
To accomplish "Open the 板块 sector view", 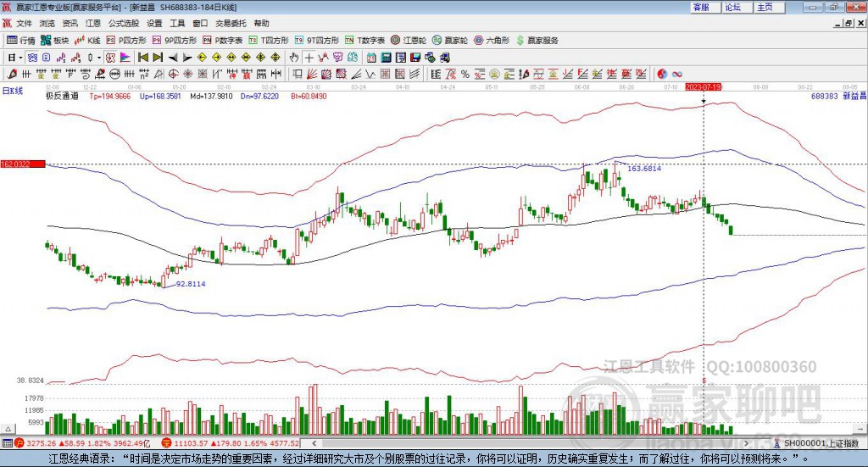I will pos(54,41).
